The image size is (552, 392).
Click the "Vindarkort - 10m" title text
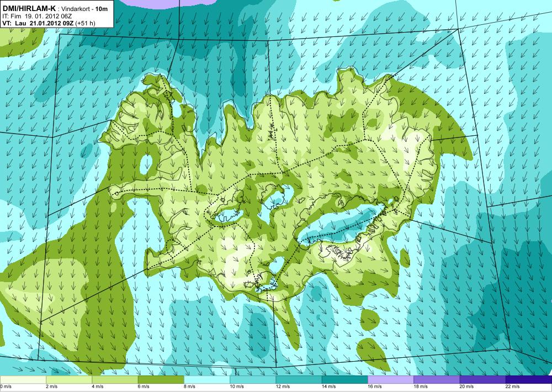click(x=84, y=8)
